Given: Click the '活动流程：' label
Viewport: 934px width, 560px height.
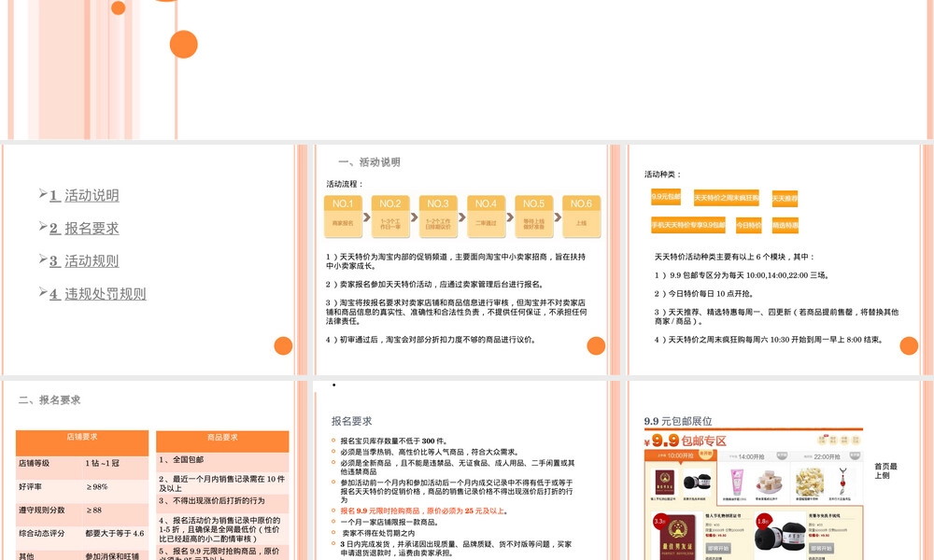Looking at the screenshot, I should tap(345, 184).
